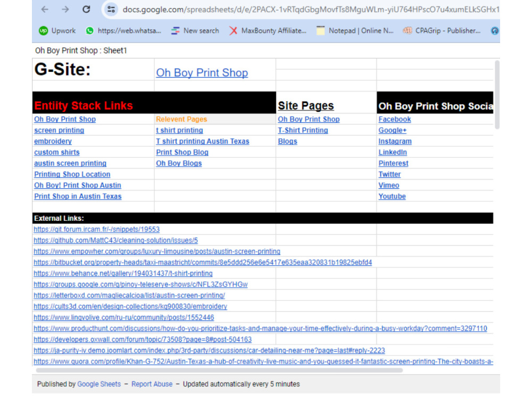The width and height of the screenshot is (532, 399).
Task: Open the Google Sheets footer link
Action: click(x=99, y=384)
